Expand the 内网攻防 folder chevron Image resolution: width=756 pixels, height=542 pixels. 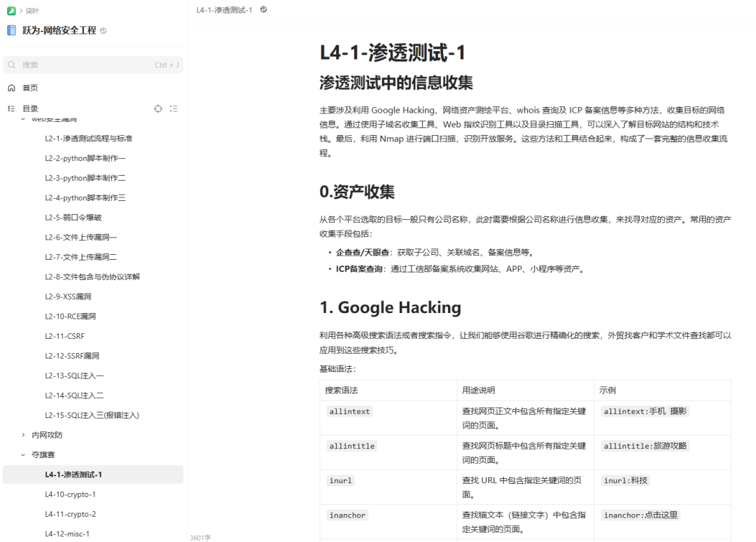23,435
